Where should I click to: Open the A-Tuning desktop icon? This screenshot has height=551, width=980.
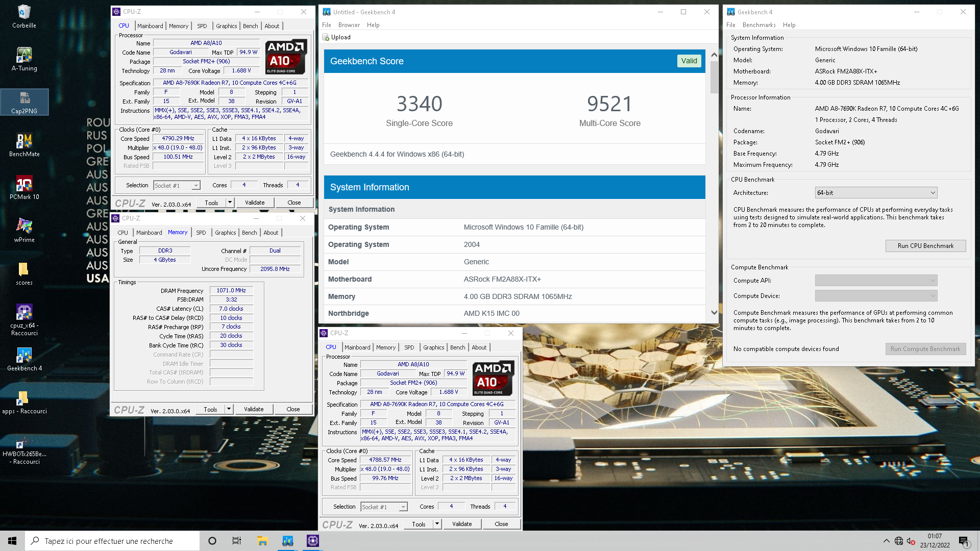[x=24, y=59]
